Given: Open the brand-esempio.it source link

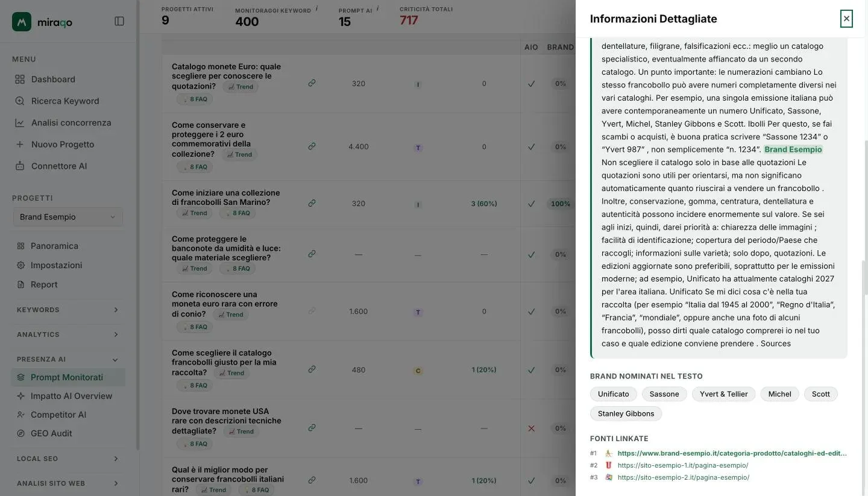Looking at the screenshot, I should pyautogui.click(x=732, y=453).
